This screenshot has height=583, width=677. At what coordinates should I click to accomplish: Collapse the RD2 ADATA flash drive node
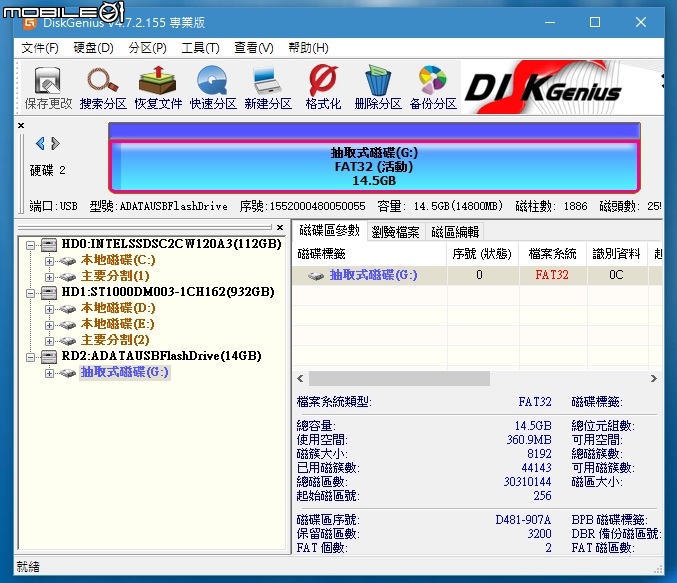point(30,357)
